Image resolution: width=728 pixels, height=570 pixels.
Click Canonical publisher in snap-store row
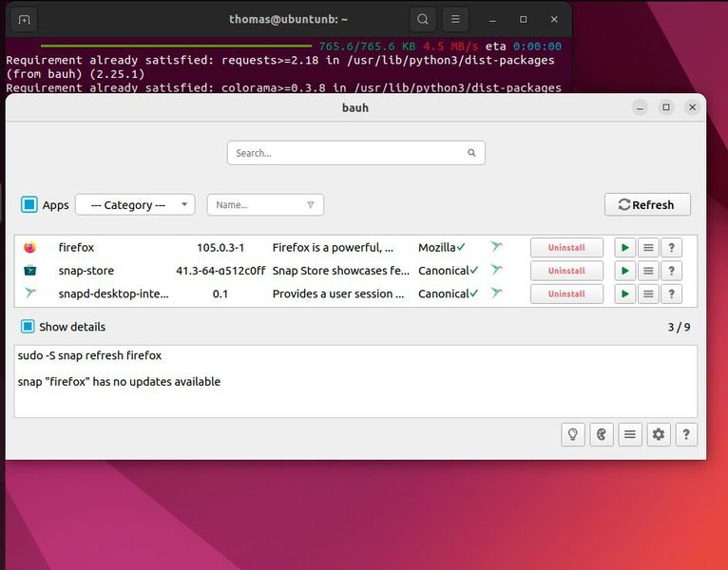click(444, 271)
